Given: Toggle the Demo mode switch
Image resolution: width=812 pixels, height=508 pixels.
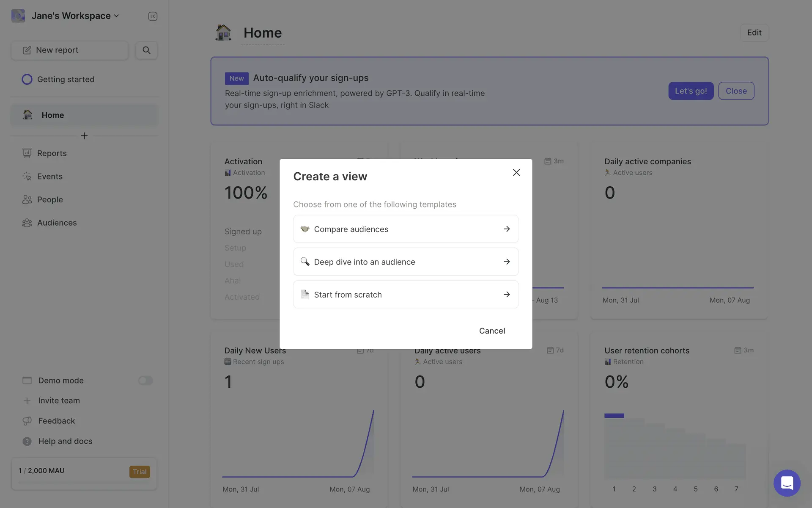Looking at the screenshot, I should tap(145, 380).
